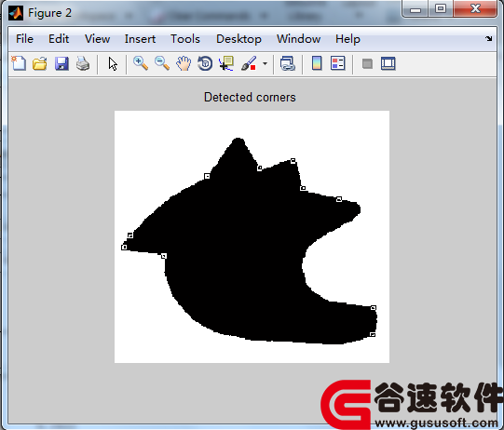This screenshot has height=430, width=504.
Task: Open the Insert menu
Action: tap(140, 39)
